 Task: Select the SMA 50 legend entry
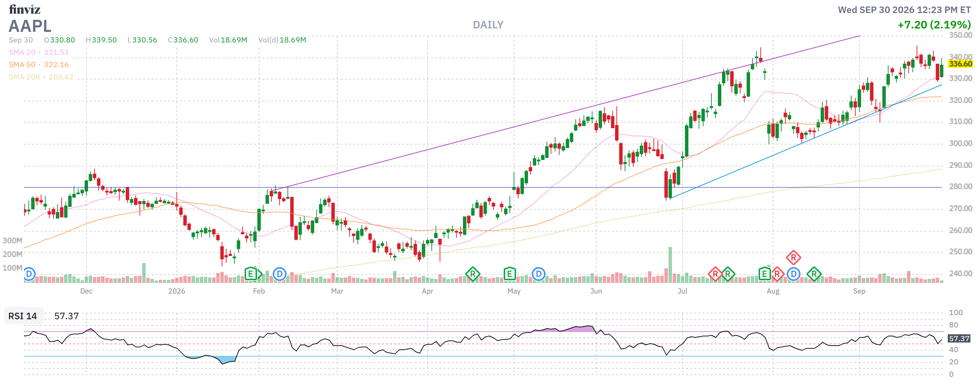39,65
